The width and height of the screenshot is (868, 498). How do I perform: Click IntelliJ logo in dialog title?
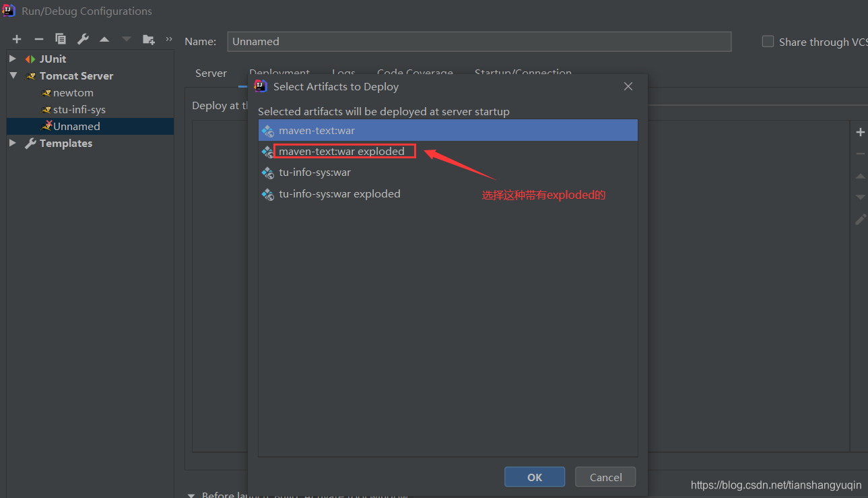261,86
